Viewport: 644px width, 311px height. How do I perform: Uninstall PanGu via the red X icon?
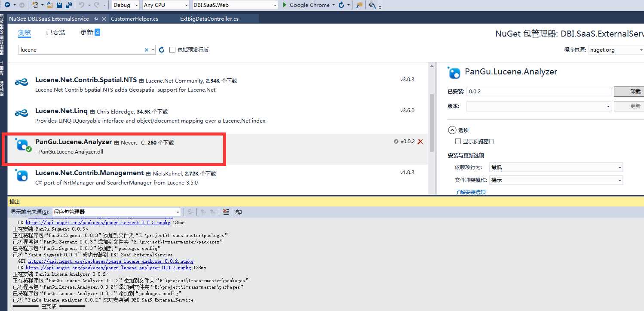pos(420,142)
